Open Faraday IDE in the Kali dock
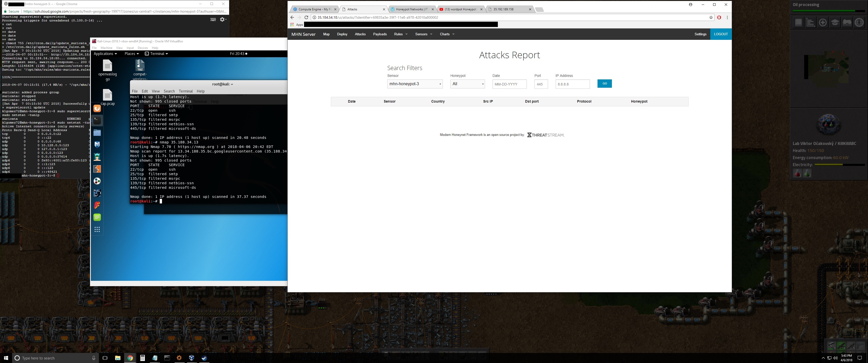Image resolution: width=868 pixels, height=363 pixels. (97, 205)
